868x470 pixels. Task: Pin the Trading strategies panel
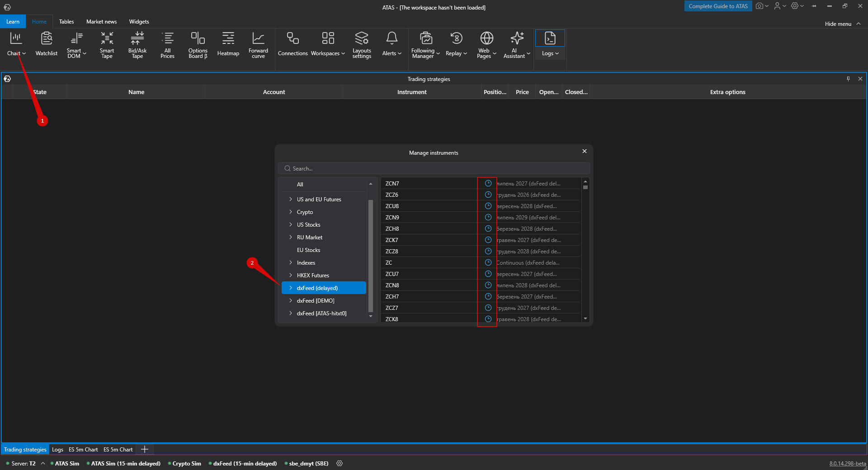848,79
